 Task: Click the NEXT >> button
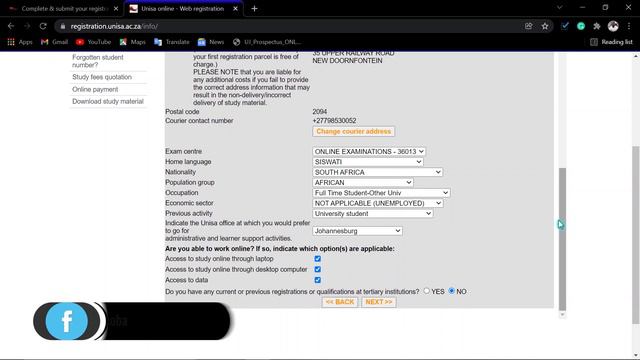coord(379,302)
